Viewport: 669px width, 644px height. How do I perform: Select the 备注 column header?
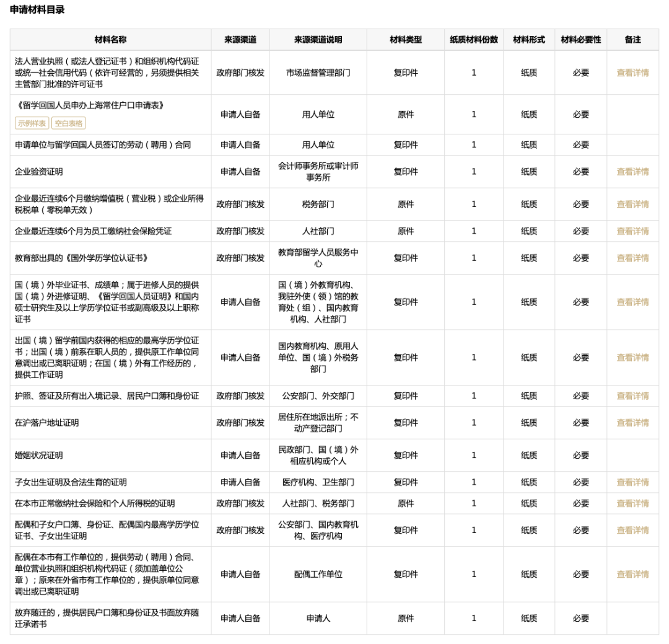coord(632,40)
